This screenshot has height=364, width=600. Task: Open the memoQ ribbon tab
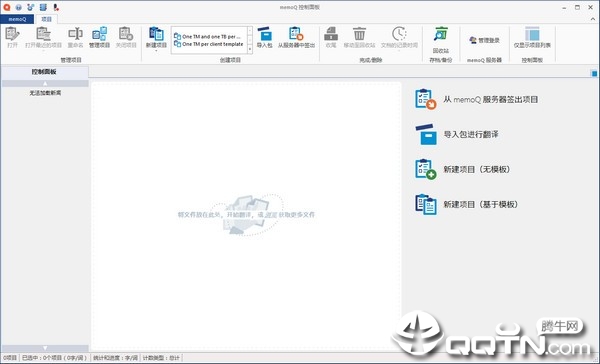17,19
